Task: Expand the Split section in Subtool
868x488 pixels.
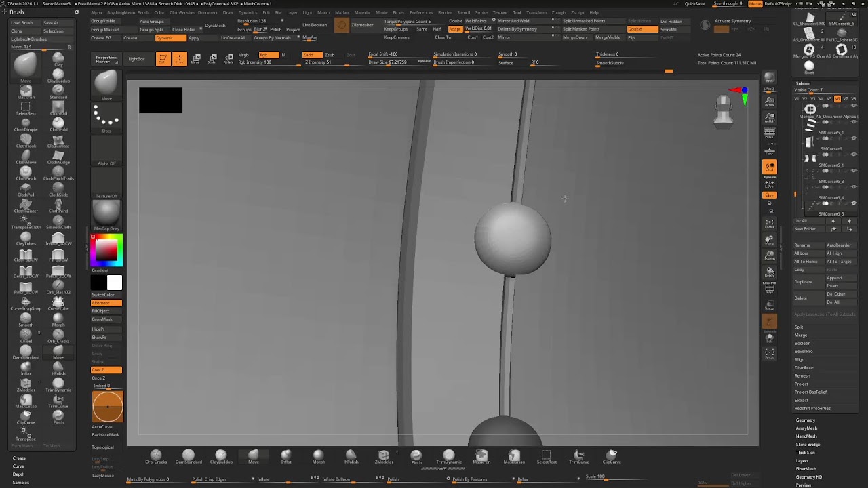Action: [x=799, y=327]
